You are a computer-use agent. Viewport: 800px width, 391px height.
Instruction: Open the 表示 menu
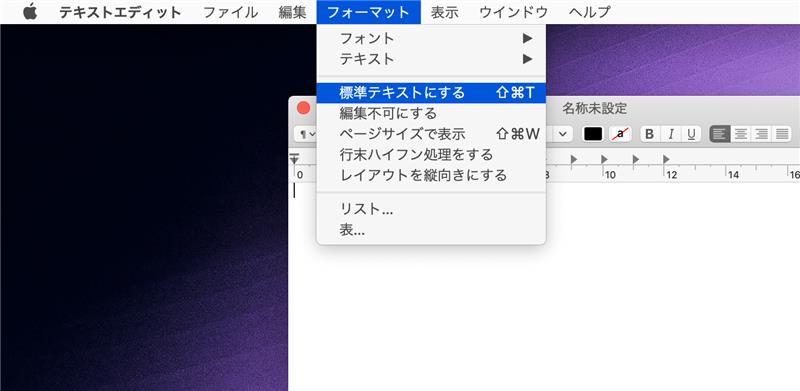coord(444,12)
